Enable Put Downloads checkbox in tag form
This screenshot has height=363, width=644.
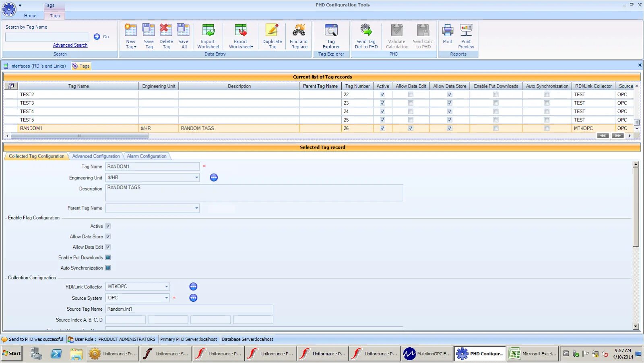click(108, 257)
